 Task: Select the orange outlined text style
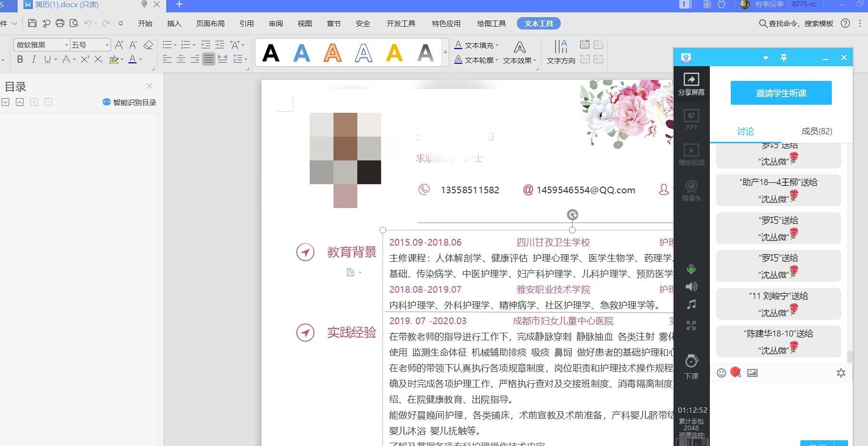333,52
